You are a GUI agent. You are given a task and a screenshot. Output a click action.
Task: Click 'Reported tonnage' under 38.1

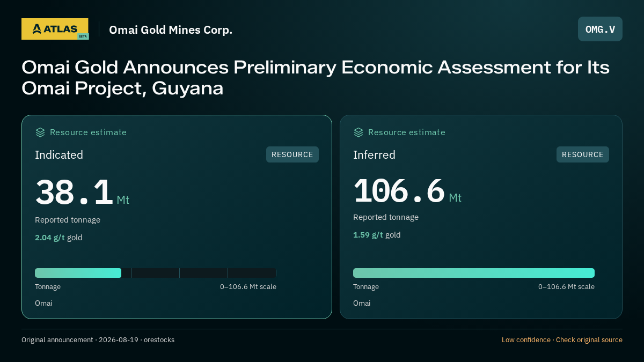[68, 220]
